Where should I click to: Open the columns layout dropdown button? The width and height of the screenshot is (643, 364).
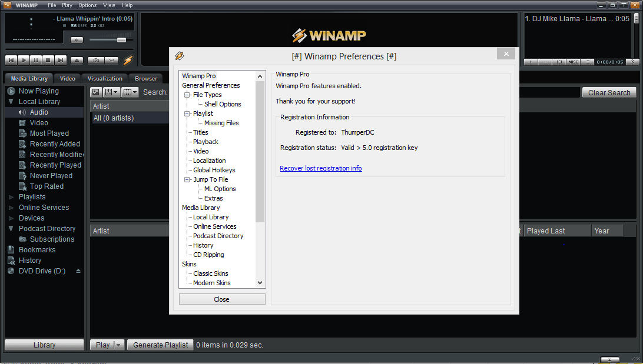pos(130,92)
